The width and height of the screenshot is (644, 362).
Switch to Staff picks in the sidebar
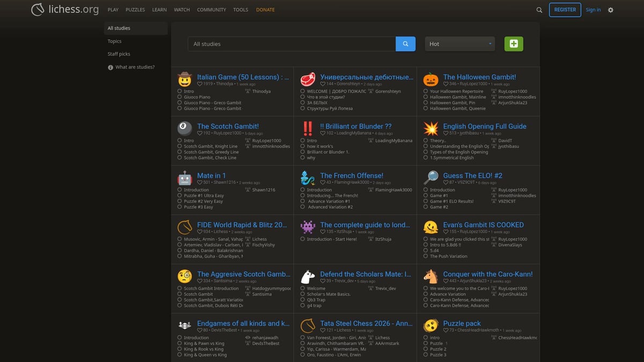coord(119,54)
